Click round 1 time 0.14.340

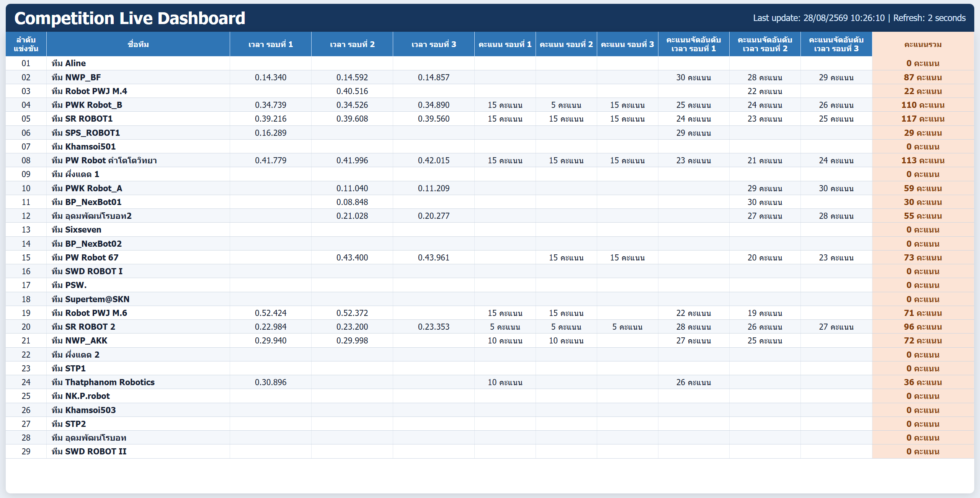[x=271, y=77]
